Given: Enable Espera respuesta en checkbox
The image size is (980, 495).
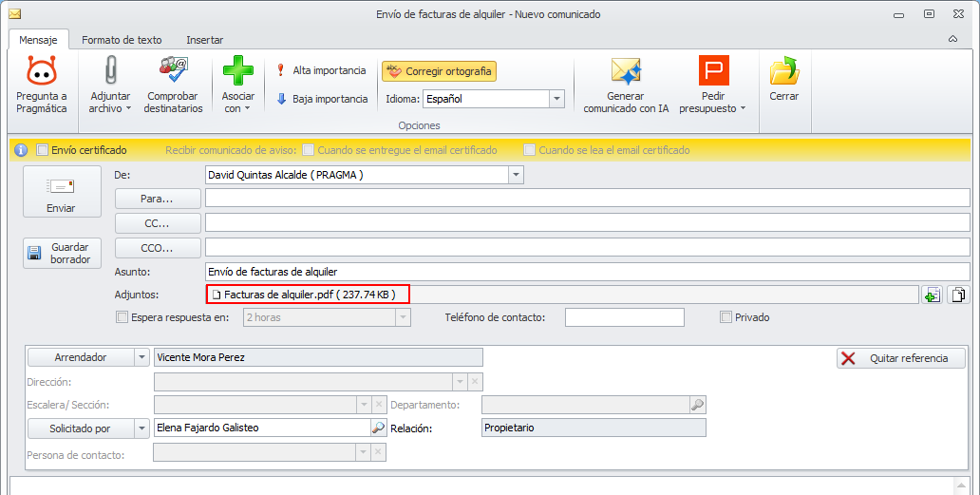Looking at the screenshot, I should [x=122, y=317].
